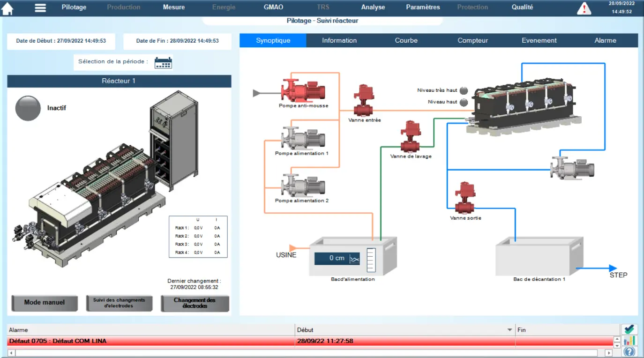
Task: Activate Mode manuel button
Action: (45, 303)
